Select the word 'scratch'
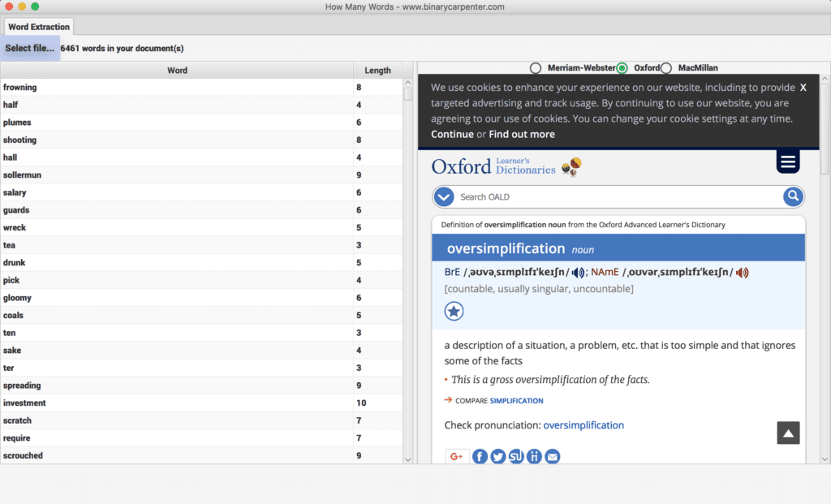This screenshot has height=504, width=831. tap(17, 420)
